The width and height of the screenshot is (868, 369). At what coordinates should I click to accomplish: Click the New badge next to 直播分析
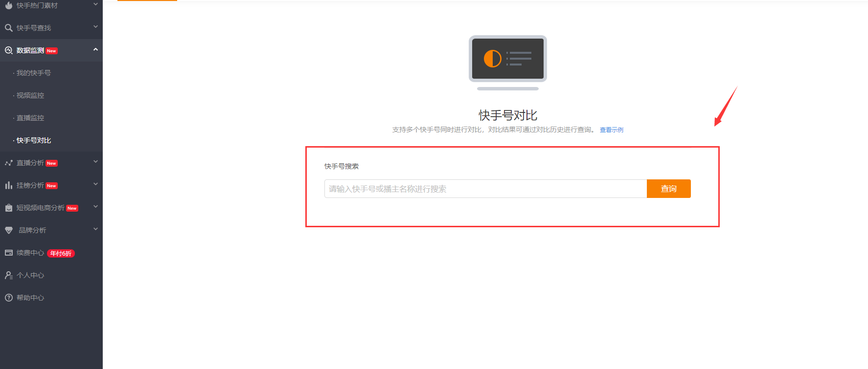pos(52,163)
